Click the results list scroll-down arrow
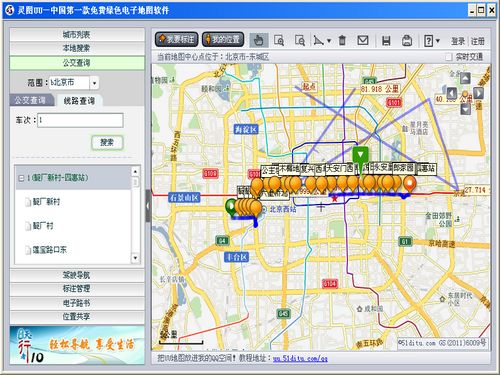The width and height of the screenshot is (500, 375). (x=135, y=258)
